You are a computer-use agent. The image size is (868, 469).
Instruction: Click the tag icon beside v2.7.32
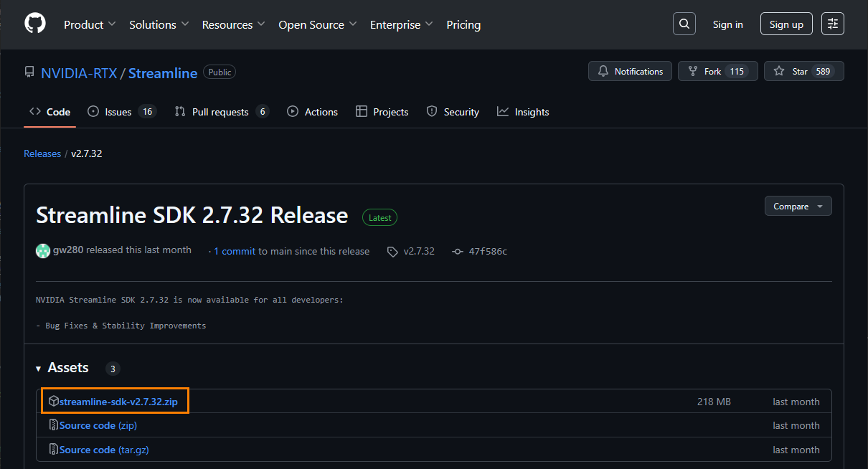(x=392, y=252)
